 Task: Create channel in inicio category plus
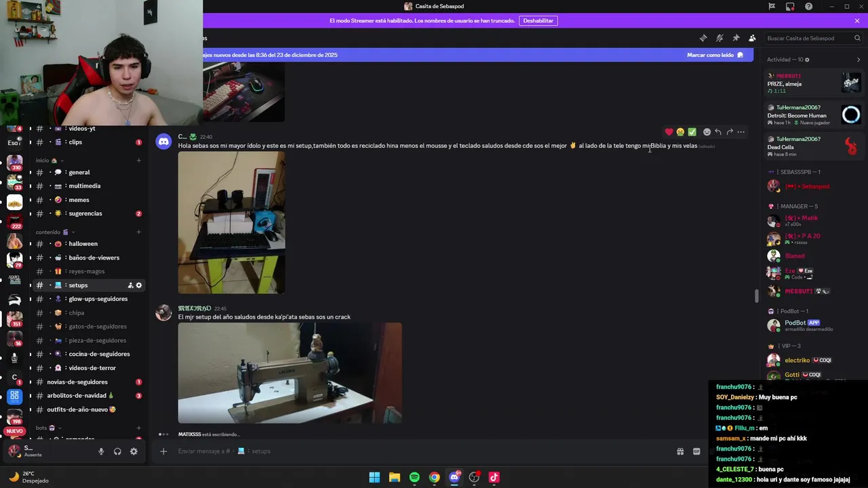[138, 161]
